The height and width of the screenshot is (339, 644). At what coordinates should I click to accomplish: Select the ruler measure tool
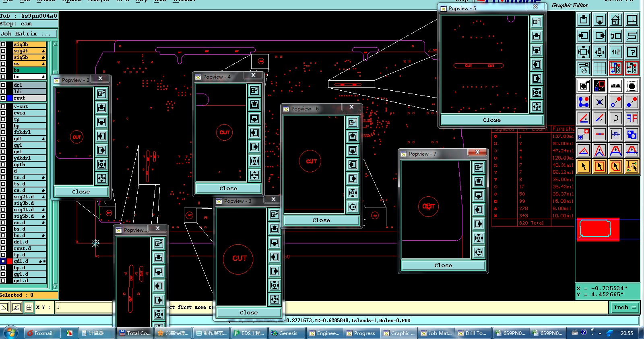(x=616, y=86)
